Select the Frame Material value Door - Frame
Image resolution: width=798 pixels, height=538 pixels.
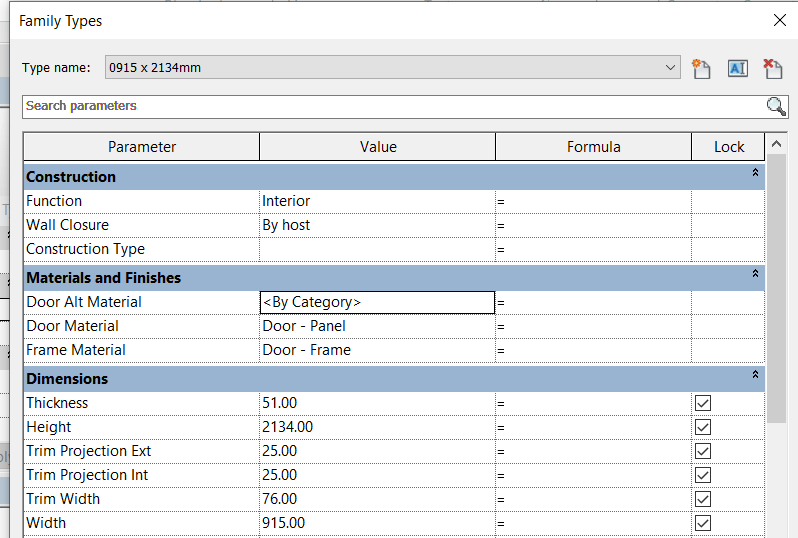click(x=377, y=350)
